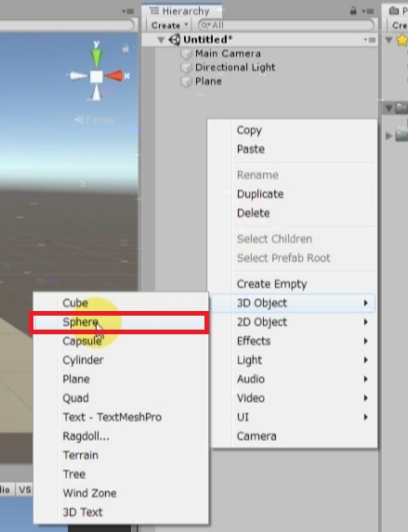Click the Directional Light cube icon
Viewport: 408px width, 532px height.
[x=186, y=68]
